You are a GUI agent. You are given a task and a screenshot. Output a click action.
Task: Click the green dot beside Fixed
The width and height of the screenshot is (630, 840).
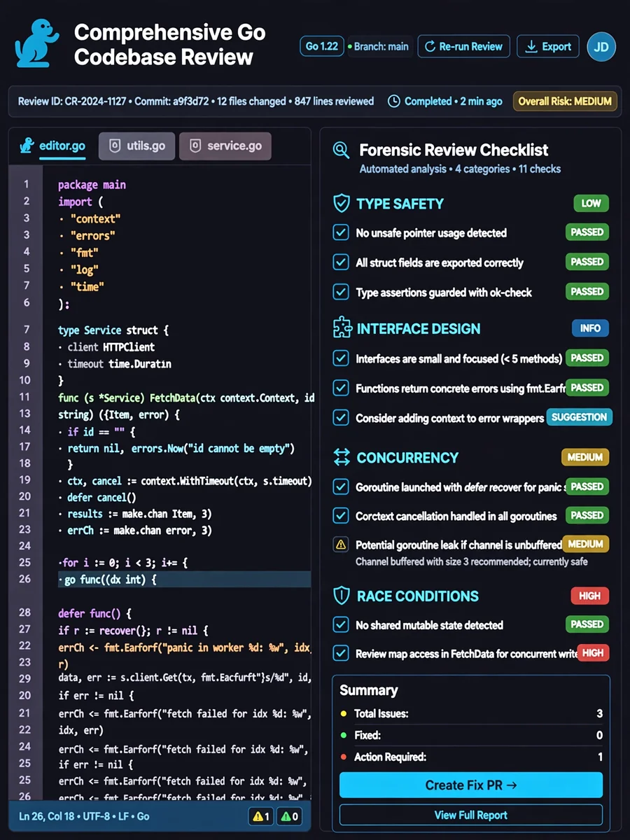(344, 736)
